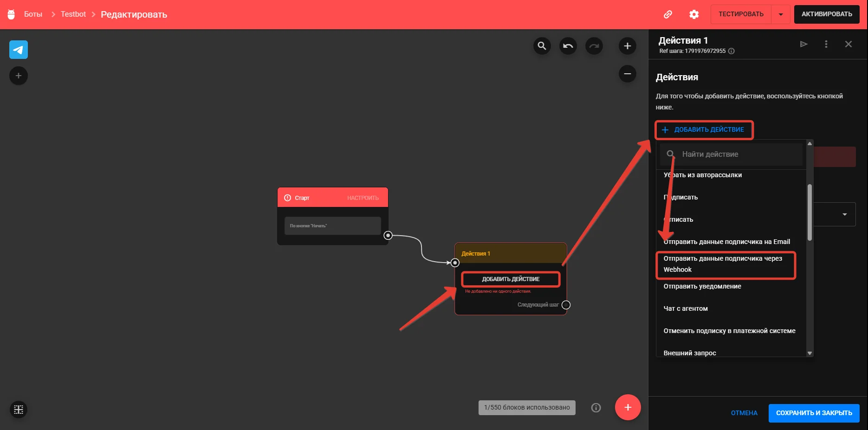Click the info icon next to blocks counter

[596, 408]
